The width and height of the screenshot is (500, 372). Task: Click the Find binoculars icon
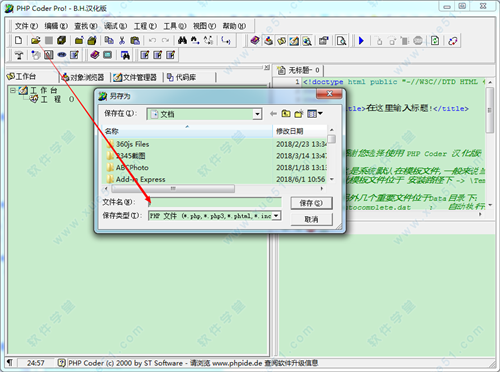(x=182, y=41)
